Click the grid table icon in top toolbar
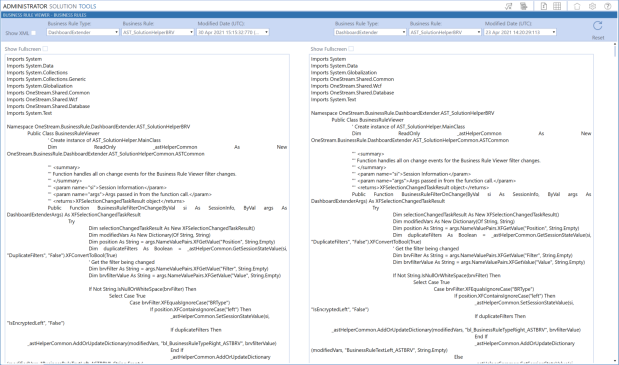The height and width of the screenshot is (365, 619). pos(557,6)
